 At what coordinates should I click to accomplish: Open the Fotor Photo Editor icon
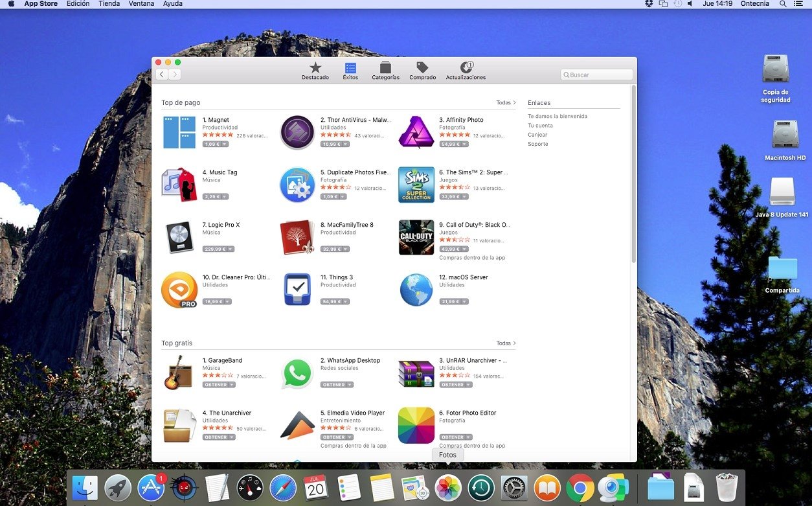[416, 425]
